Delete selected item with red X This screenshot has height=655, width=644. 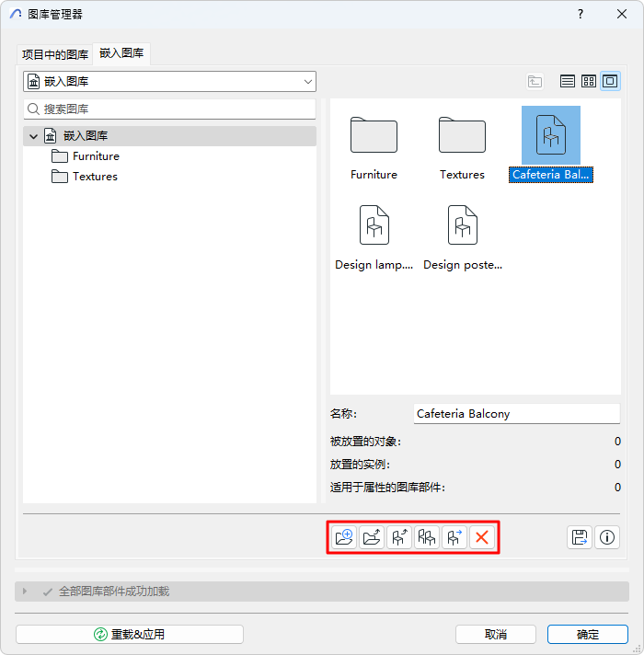tap(481, 537)
